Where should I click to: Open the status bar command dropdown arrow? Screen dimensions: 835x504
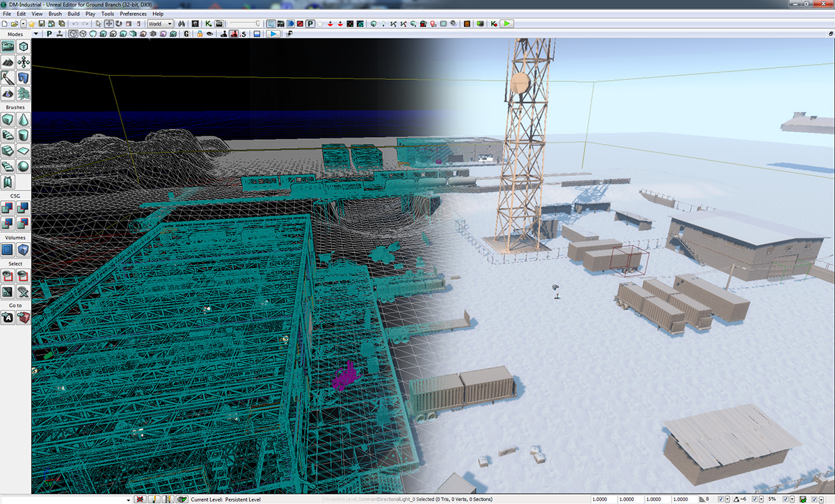pyautogui.click(x=130, y=499)
